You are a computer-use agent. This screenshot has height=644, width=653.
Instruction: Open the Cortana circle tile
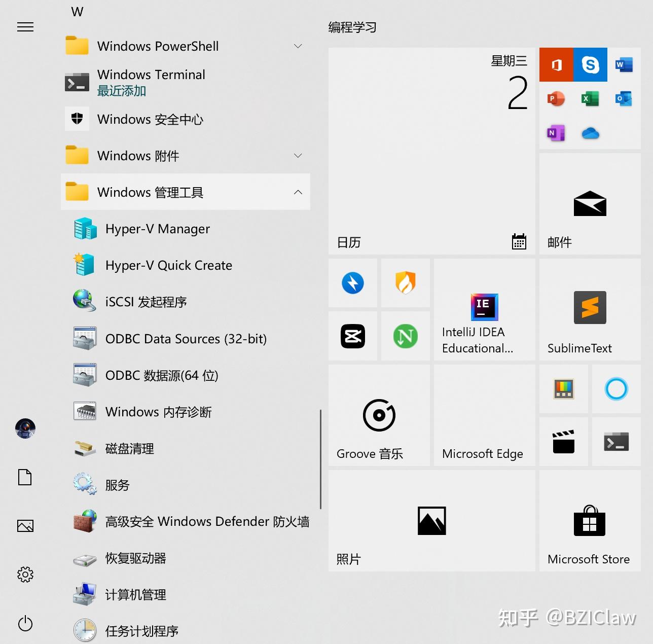click(x=616, y=388)
